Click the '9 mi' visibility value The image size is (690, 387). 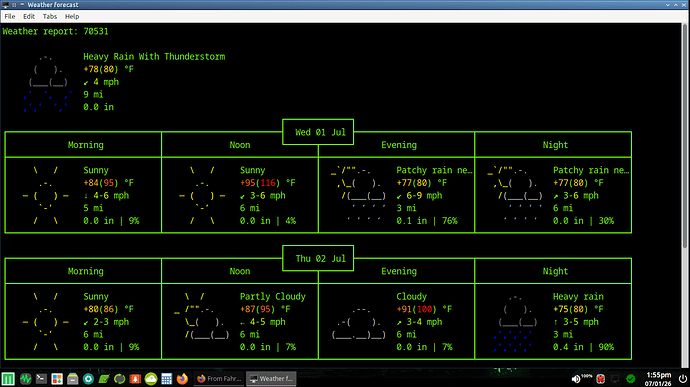click(93, 94)
